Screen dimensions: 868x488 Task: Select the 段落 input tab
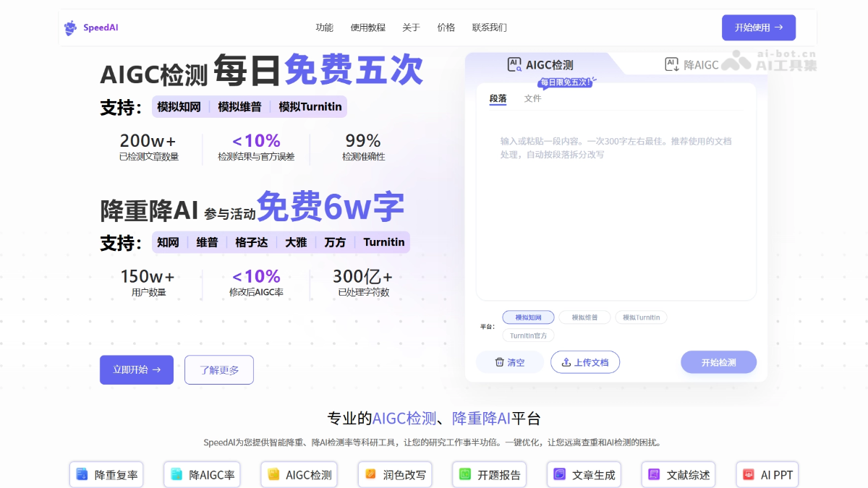(x=498, y=98)
